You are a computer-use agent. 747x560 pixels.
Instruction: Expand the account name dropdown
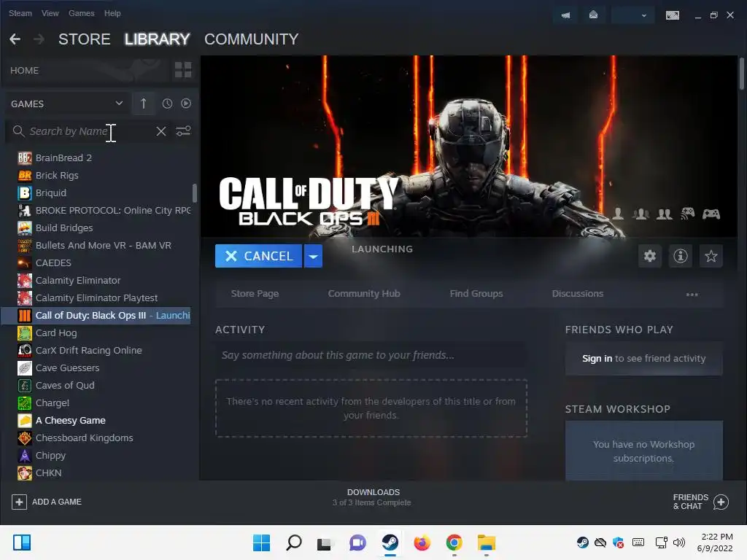click(x=632, y=15)
